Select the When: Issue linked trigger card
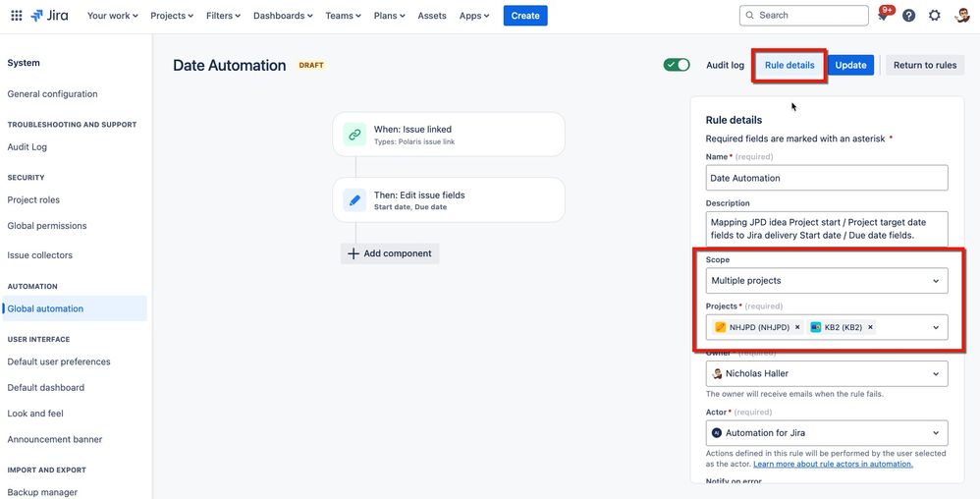 tap(449, 135)
